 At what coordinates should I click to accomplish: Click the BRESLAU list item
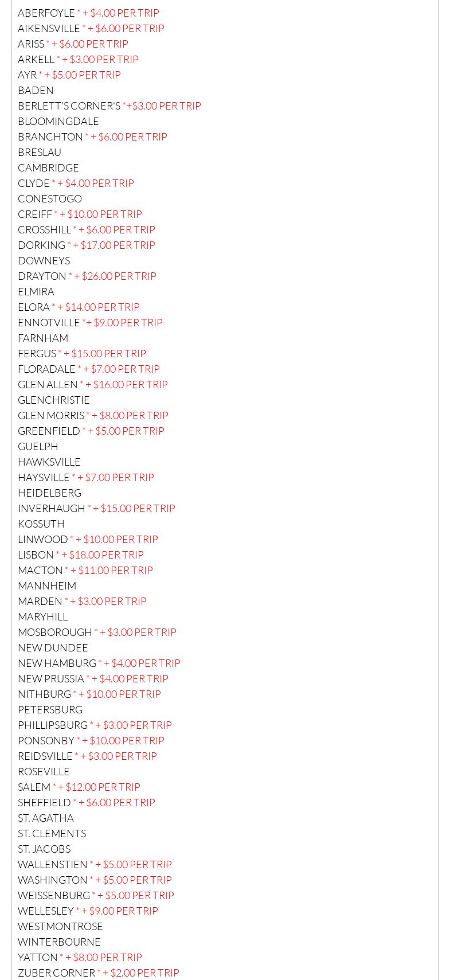(x=39, y=152)
